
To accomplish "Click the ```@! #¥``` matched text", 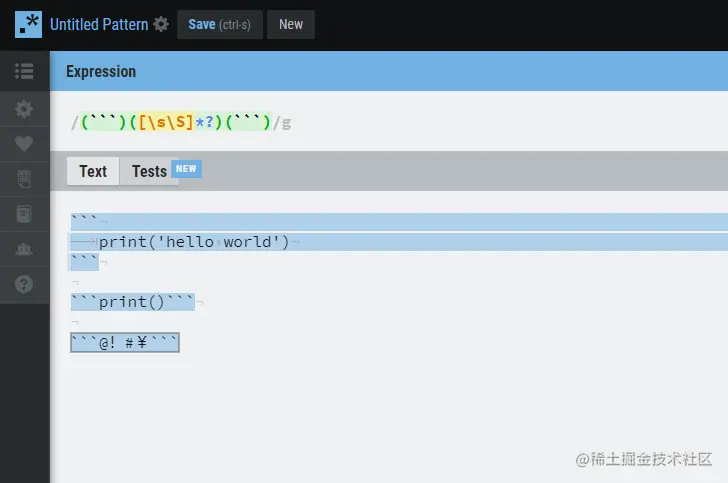I will coord(124,343).
